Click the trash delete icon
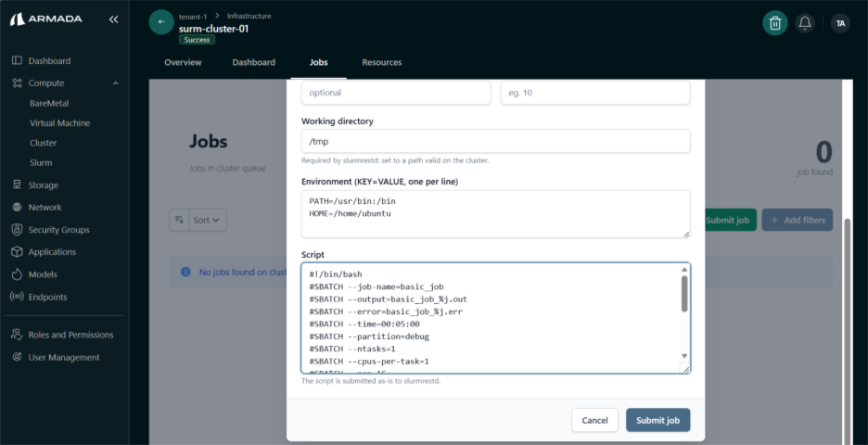The width and height of the screenshot is (868, 445). coord(774,23)
